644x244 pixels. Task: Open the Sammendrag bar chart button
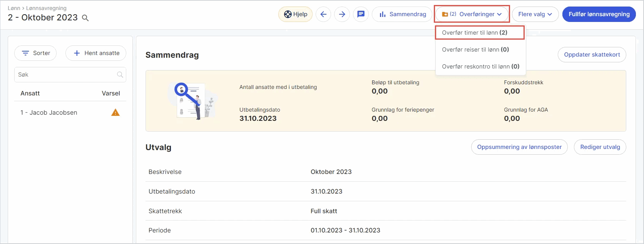[x=402, y=14]
